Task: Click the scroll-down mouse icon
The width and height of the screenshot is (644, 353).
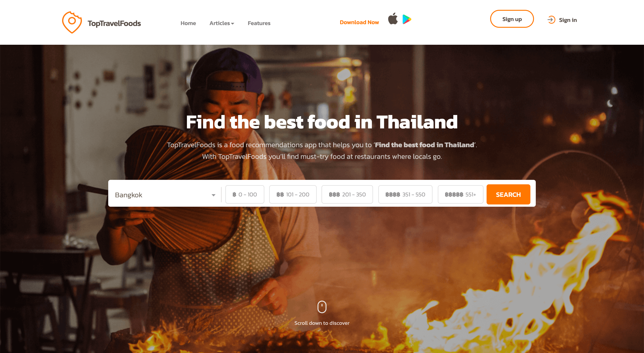Action: pos(322,307)
